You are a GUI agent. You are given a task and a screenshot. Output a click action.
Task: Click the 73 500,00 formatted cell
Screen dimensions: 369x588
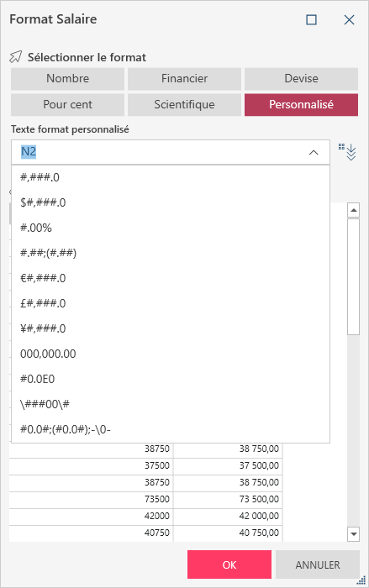pyautogui.click(x=228, y=499)
